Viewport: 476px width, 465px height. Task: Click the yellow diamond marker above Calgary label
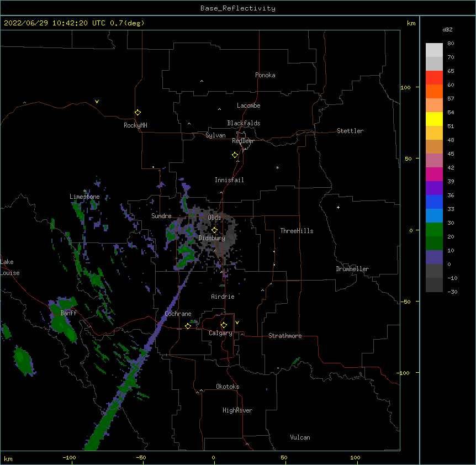pos(224,325)
